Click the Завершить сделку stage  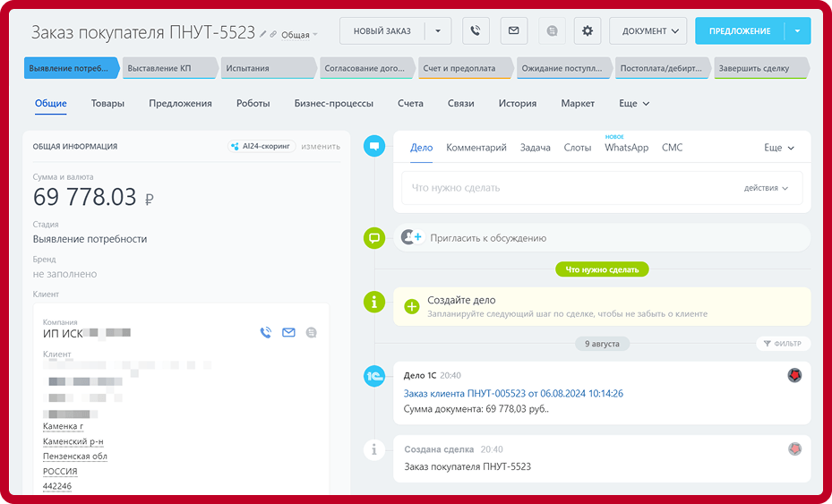(761, 68)
